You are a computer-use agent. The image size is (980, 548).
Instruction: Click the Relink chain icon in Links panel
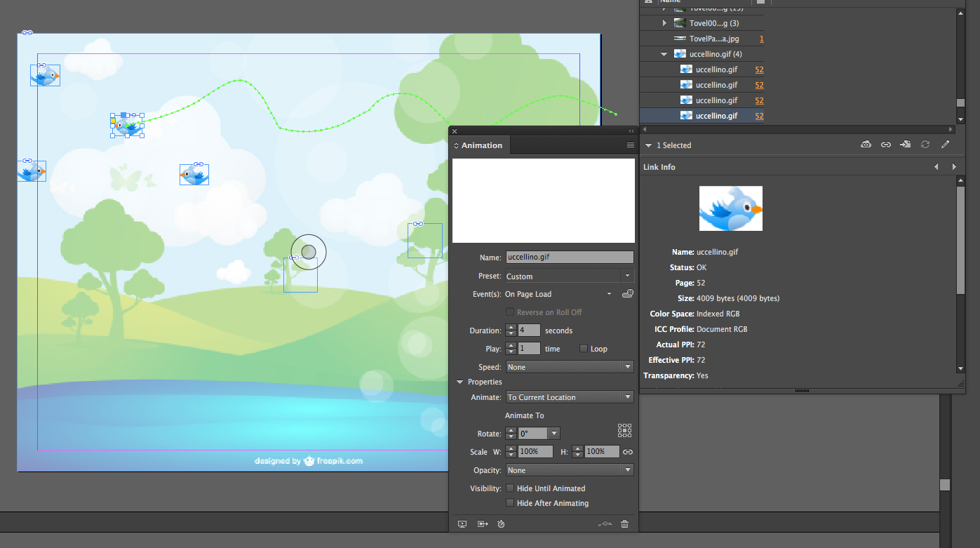click(886, 145)
